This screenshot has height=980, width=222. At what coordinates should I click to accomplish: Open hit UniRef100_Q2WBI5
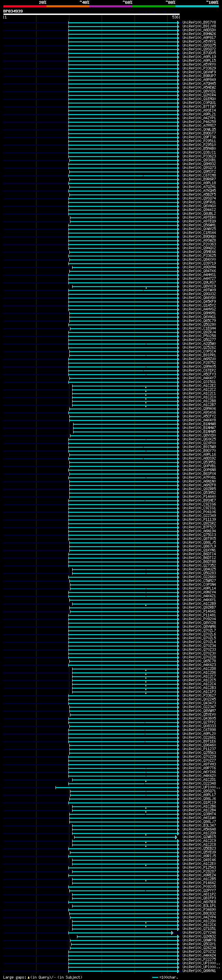point(199,837)
